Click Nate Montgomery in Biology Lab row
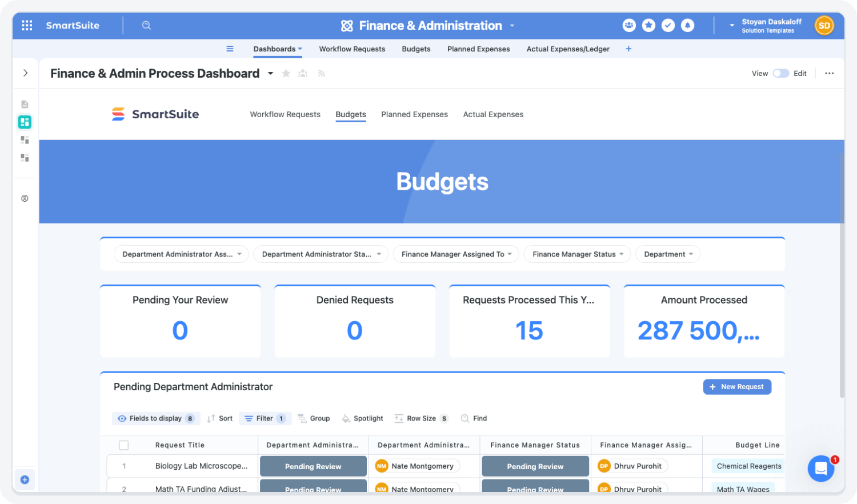Viewport: 857px width, 504px height. 417,466
